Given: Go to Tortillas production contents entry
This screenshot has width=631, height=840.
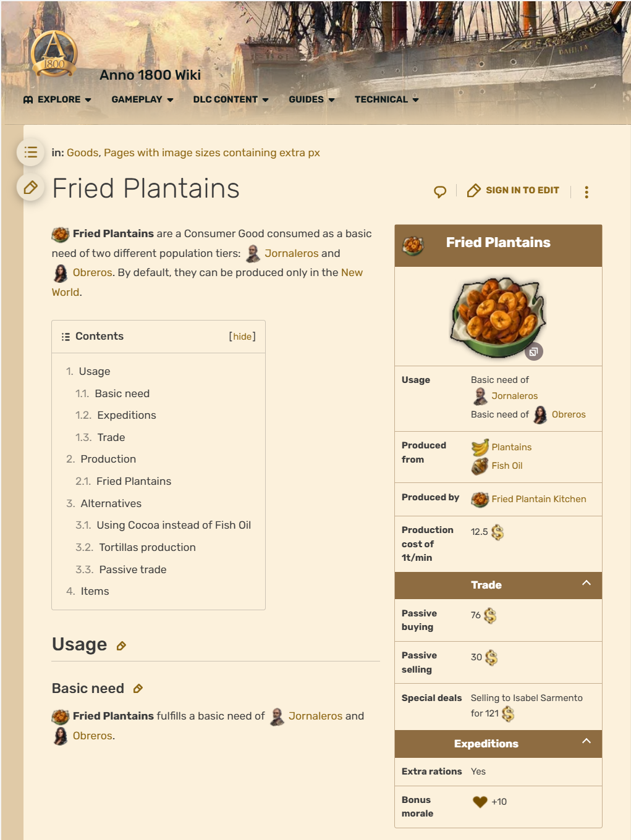Looking at the screenshot, I should (x=147, y=547).
